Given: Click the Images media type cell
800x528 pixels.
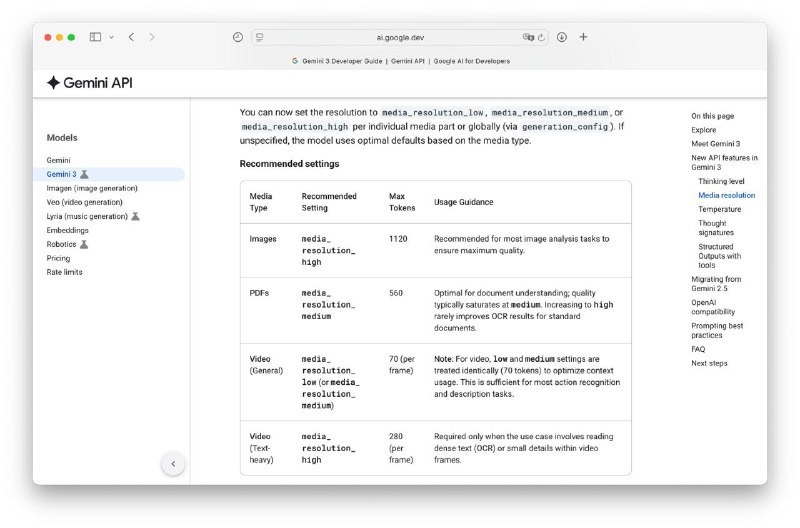Looking at the screenshot, I should [x=263, y=239].
